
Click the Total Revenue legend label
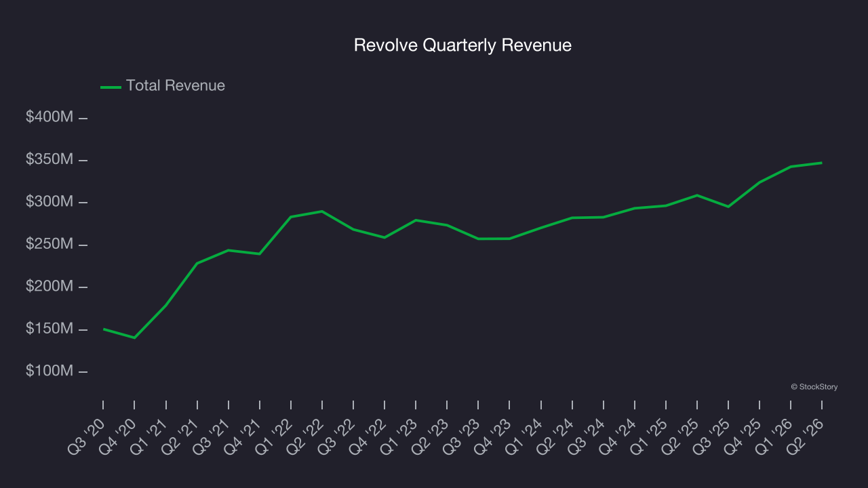pyautogui.click(x=176, y=86)
